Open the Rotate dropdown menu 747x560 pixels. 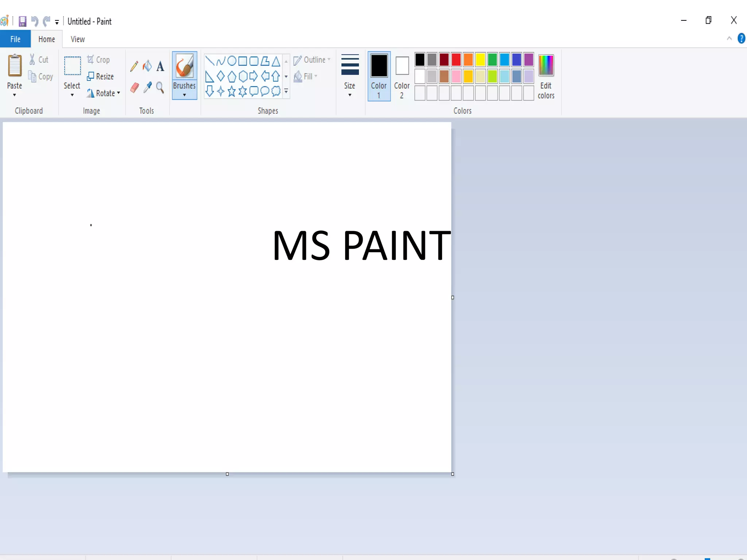pos(104,93)
